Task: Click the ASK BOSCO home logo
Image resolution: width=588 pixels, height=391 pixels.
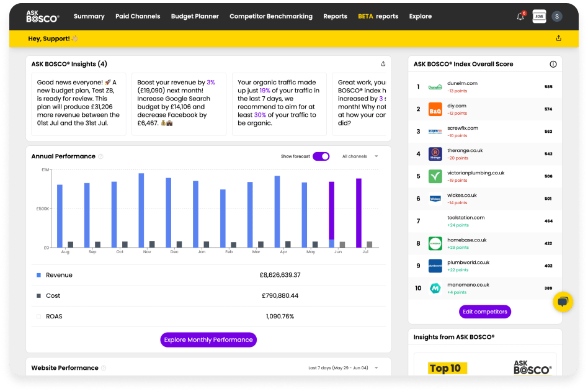Action: click(43, 16)
